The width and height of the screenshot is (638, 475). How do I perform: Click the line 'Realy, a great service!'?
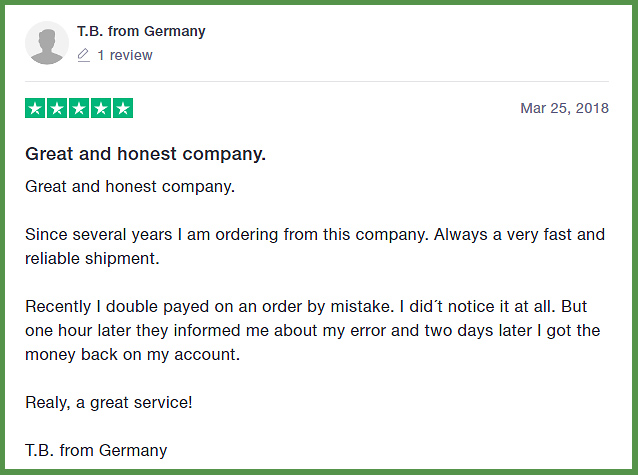109,403
